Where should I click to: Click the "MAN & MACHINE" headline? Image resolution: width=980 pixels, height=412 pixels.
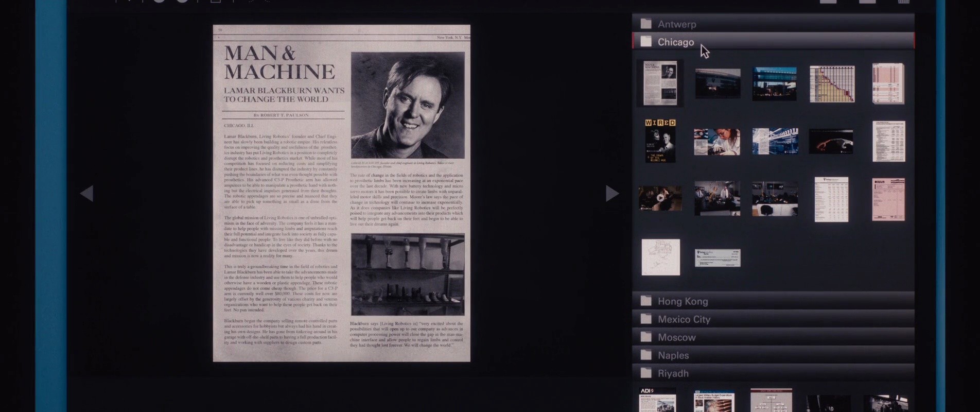tap(279, 62)
